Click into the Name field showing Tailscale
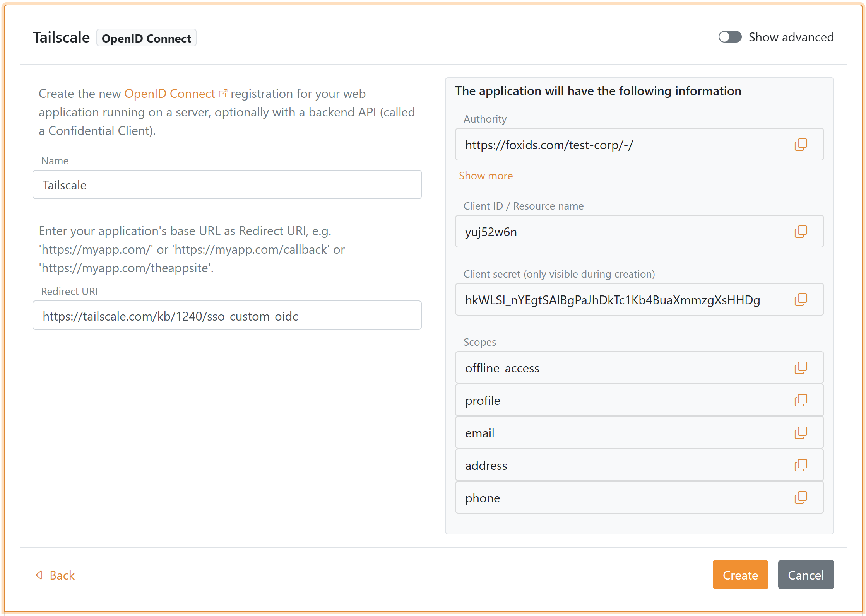 (x=227, y=184)
